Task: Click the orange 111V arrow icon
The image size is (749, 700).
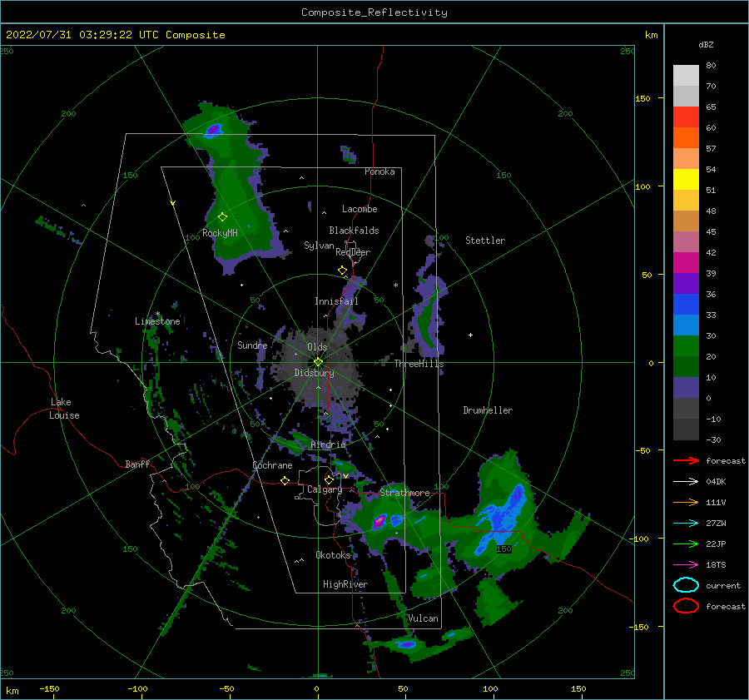Action: [x=686, y=502]
